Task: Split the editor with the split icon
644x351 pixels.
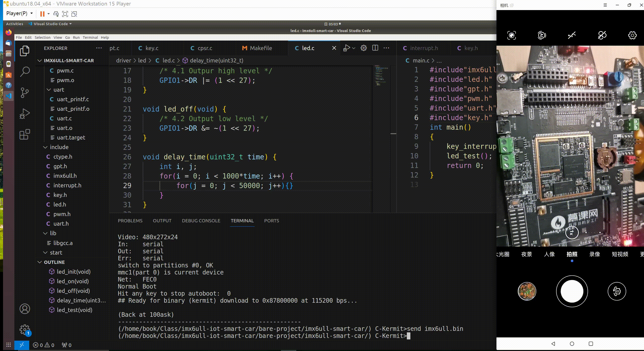Action: [375, 48]
